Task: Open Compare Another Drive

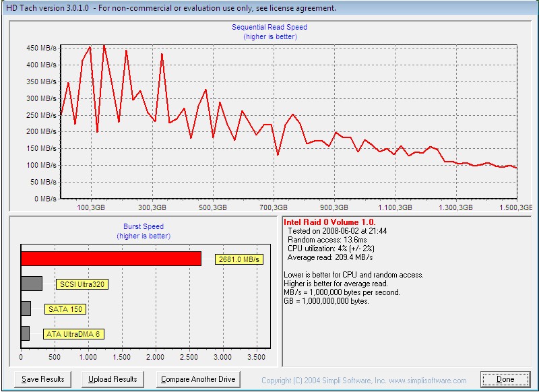Action: click(198, 379)
